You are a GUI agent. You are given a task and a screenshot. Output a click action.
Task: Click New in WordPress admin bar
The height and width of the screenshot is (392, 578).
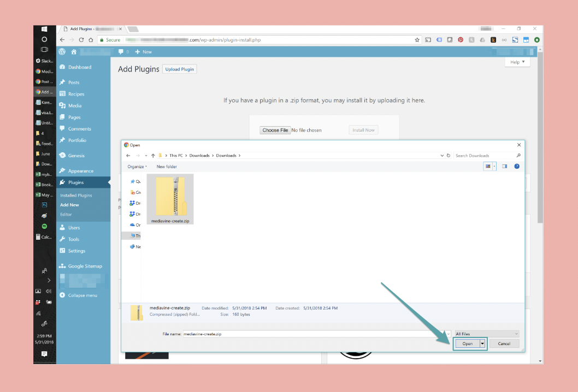pos(143,52)
